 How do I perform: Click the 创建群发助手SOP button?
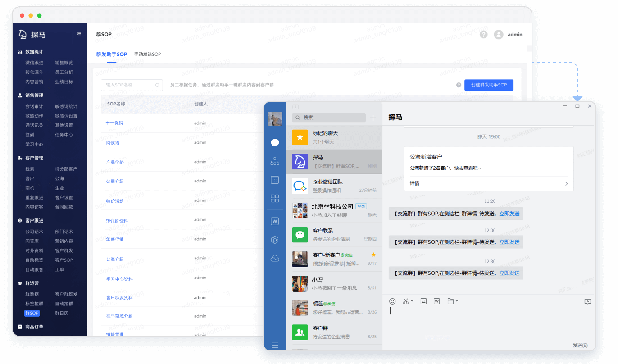[489, 85]
